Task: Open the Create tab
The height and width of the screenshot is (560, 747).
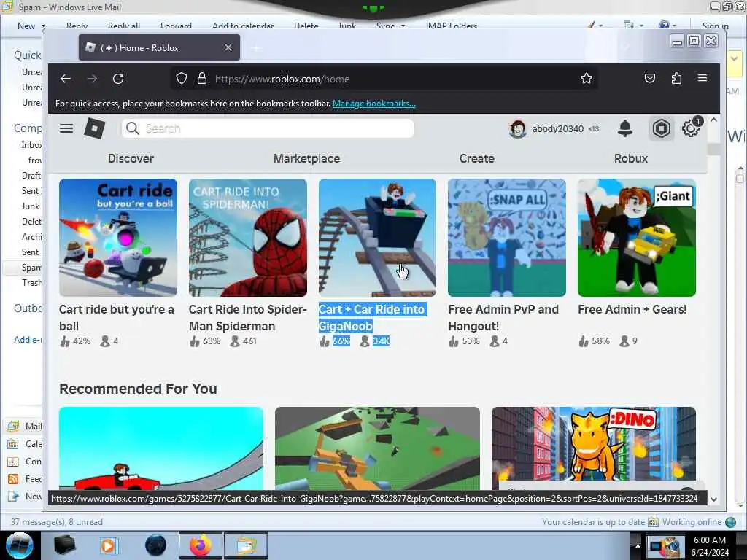Action: click(477, 158)
